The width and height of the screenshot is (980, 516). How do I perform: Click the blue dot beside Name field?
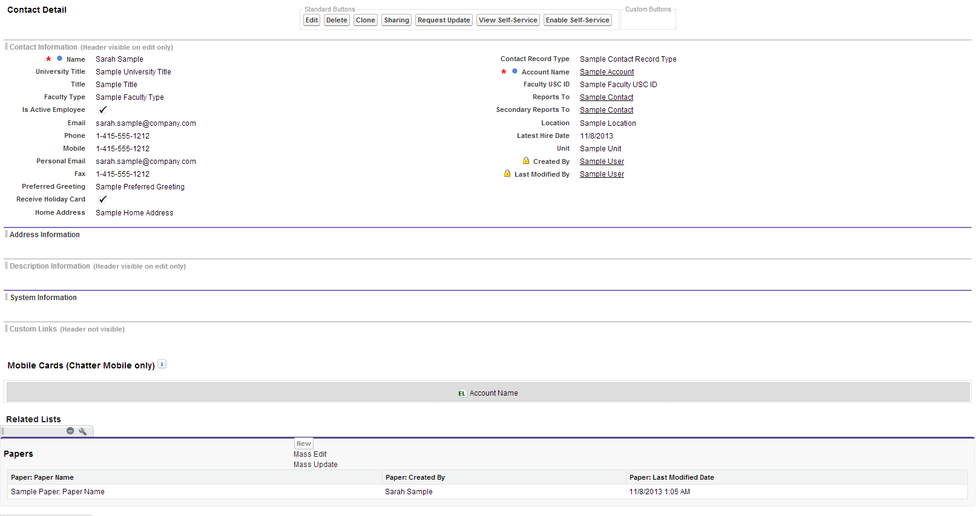point(59,59)
